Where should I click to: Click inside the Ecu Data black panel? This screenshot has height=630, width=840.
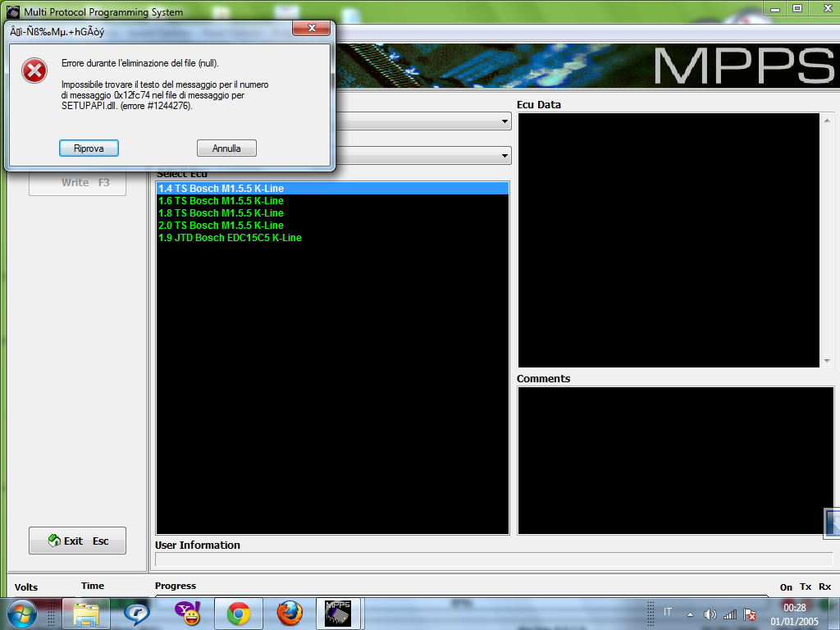pos(669,240)
